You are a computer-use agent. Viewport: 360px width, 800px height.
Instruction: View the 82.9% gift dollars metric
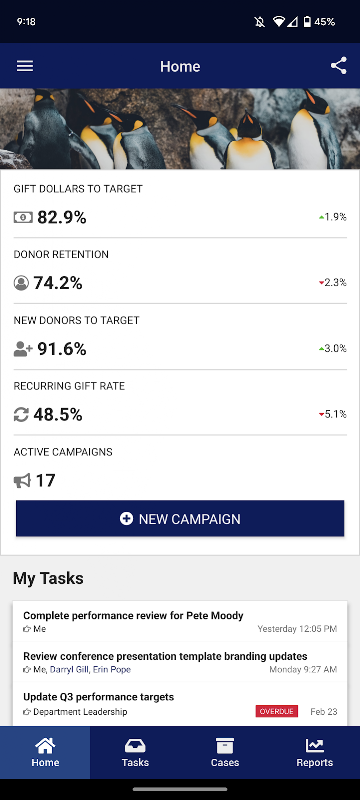tap(62, 218)
